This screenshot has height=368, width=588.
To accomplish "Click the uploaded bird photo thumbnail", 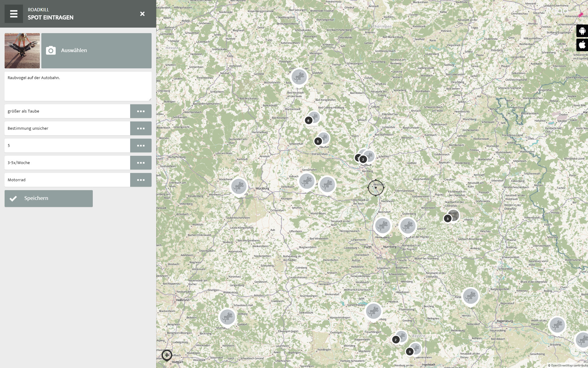I will (x=22, y=51).
